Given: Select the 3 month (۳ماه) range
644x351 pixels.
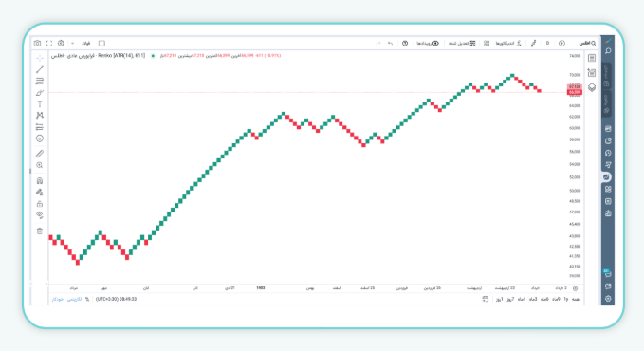Looking at the screenshot, I should click(533, 299).
